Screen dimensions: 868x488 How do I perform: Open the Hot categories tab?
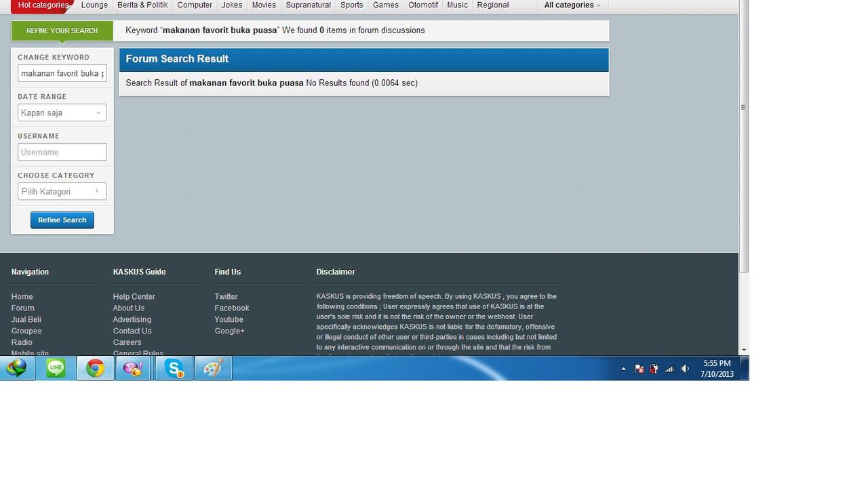pyautogui.click(x=42, y=5)
